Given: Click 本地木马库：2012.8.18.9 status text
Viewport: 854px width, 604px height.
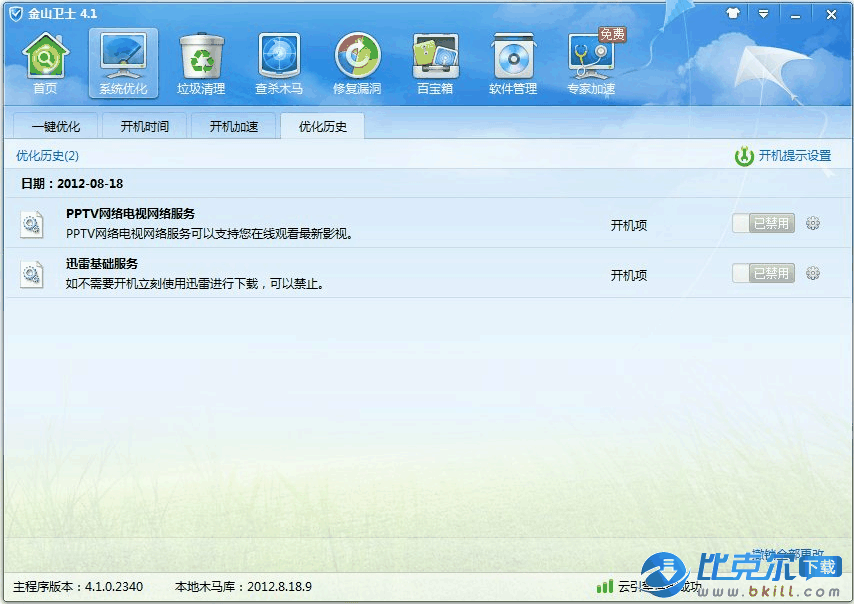Looking at the screenshot, I should click(243, 587).
